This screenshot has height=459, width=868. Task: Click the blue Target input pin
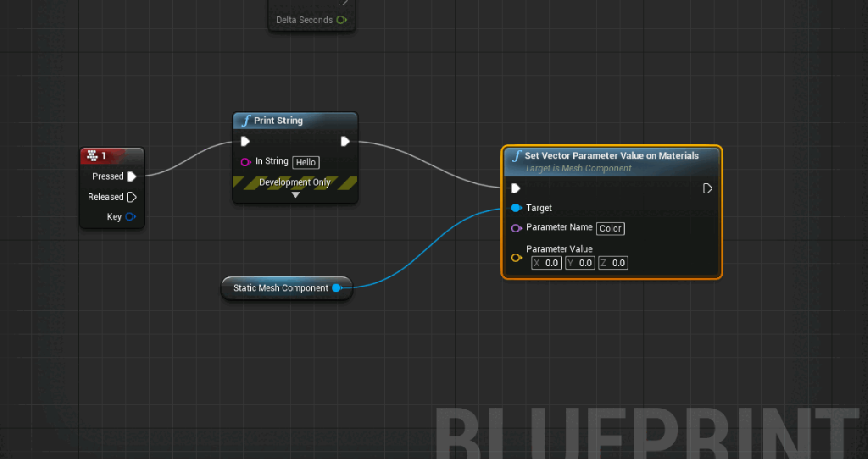pos(515,207)
